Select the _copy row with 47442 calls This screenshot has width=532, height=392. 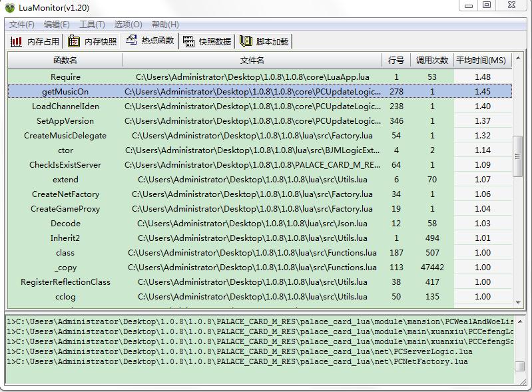click(65, 268)
